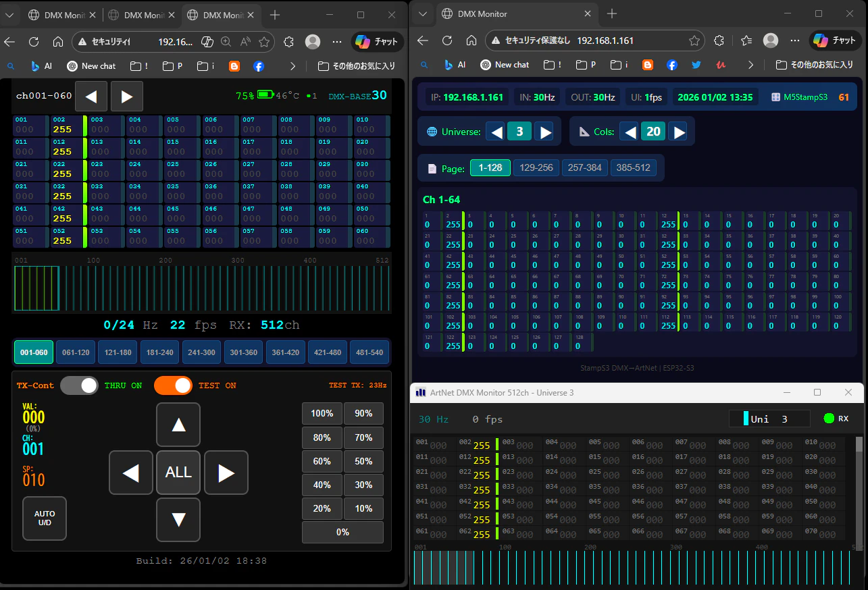Open the profile avatar in the right browser window
Viewport: 868px width, 590px height.
pos(771,41)
